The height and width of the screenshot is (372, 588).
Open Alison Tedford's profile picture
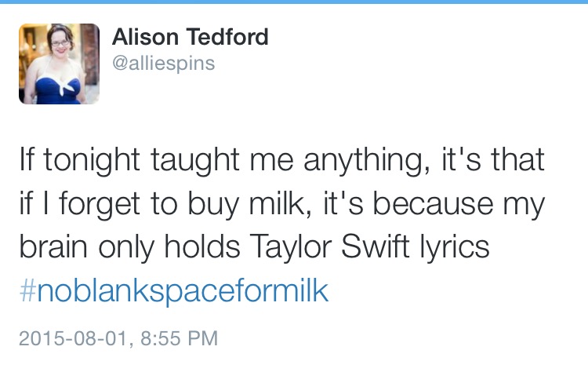[59, 64]
